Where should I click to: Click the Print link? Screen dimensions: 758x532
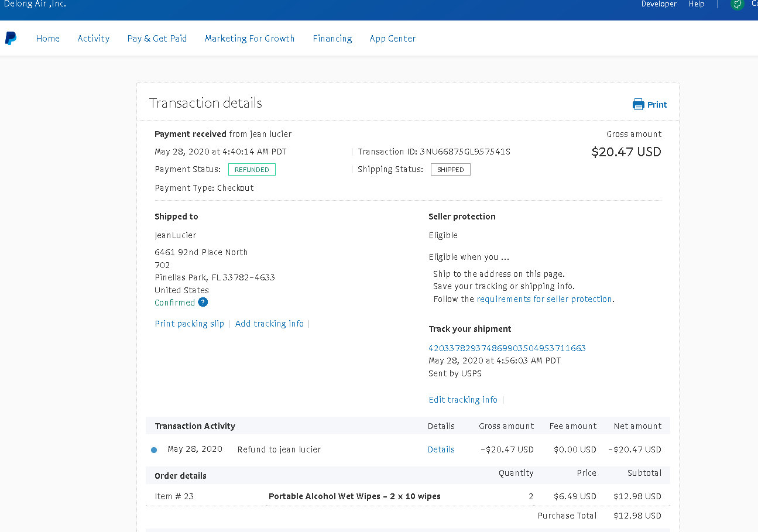[x=657, y=105]
